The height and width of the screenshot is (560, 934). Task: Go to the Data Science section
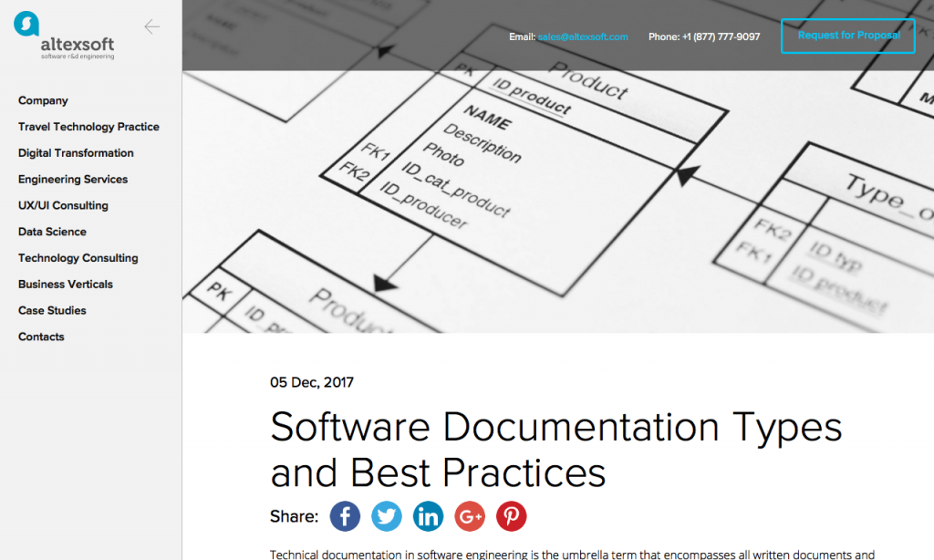tap(52, 232)
